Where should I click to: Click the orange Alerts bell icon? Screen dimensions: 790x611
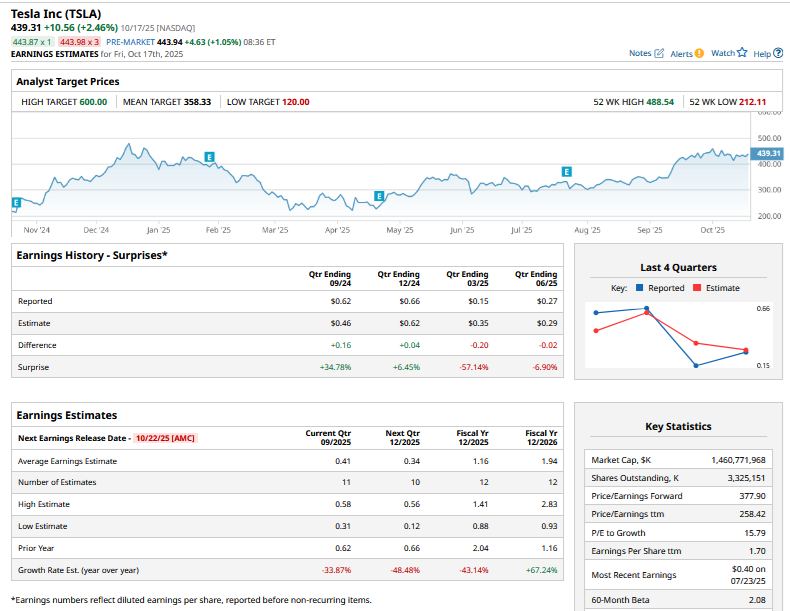tap(699, 53)
